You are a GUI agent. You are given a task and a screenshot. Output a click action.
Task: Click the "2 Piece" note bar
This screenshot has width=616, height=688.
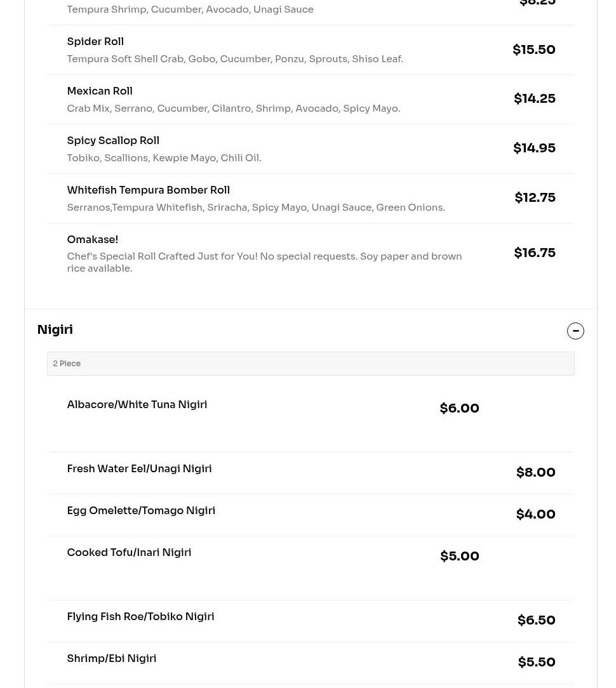coord(310,364)
